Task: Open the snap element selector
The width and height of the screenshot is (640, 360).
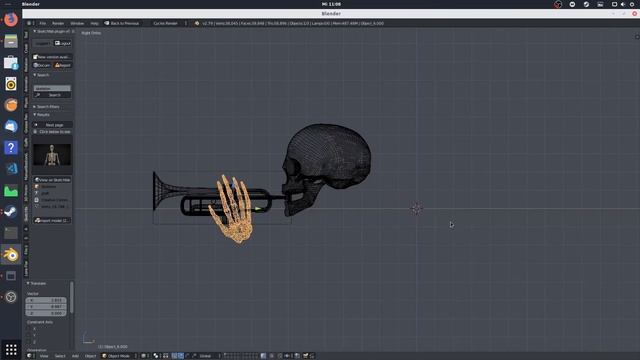Action: pos(288,356)
